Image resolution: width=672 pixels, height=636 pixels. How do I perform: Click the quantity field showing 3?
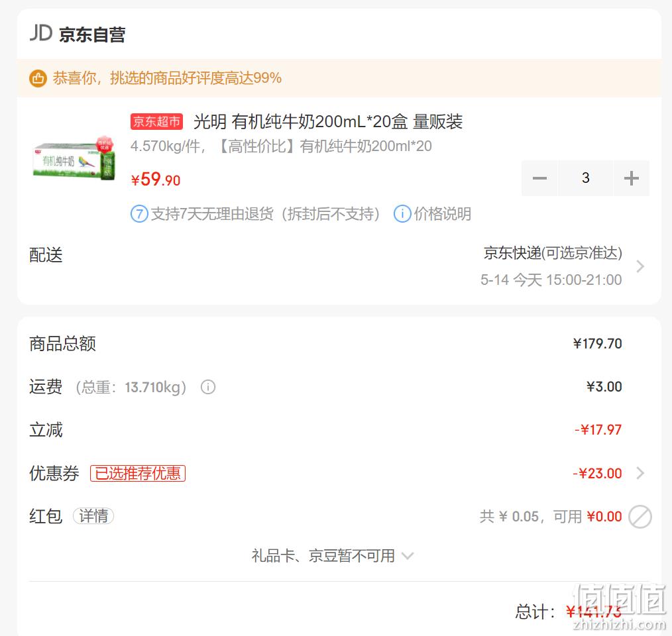click(x=585, y=178)
